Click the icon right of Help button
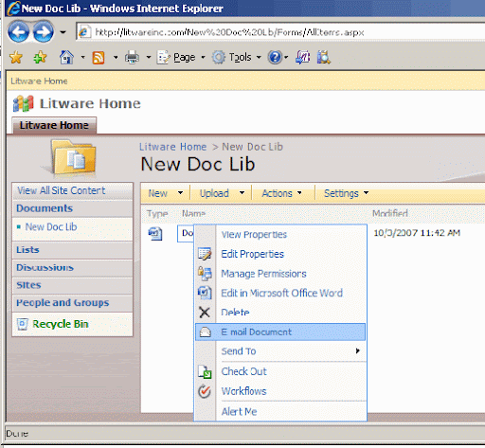This screenshot has height=448, width=485. click(x=302, y=58)
